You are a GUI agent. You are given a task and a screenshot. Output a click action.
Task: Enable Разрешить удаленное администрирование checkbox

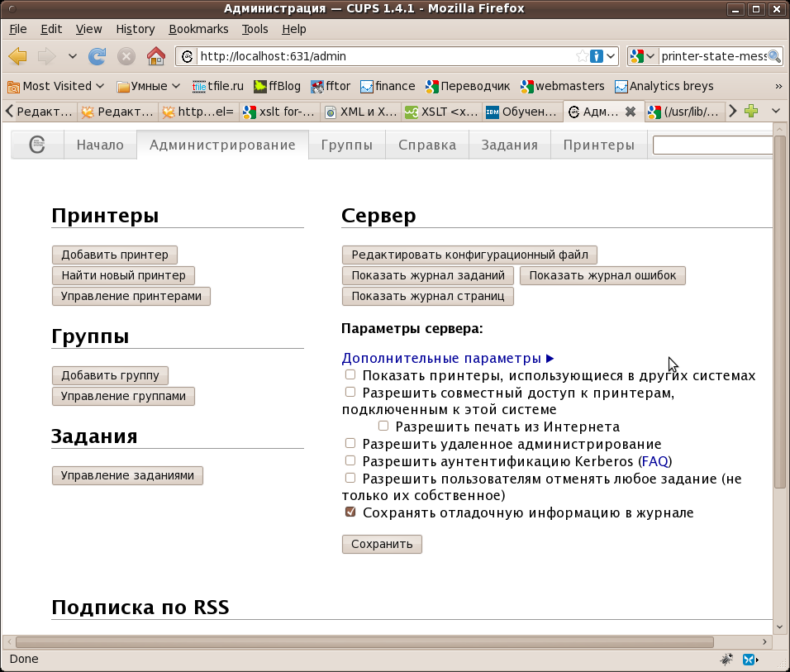(350, 444)
